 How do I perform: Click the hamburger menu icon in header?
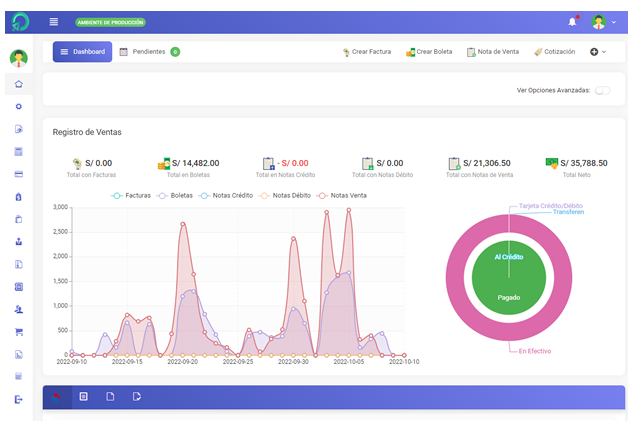[x=53, y=21]
